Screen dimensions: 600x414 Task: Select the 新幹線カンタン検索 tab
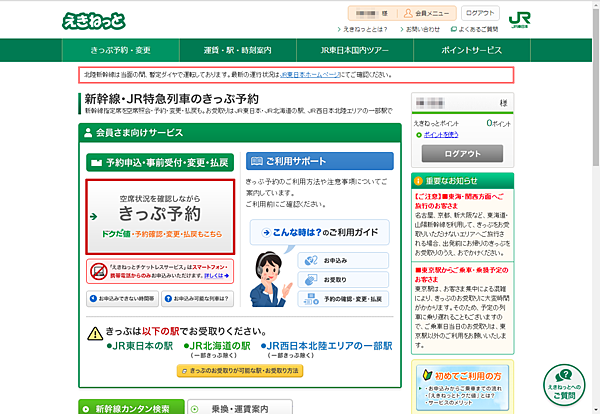[131, 407]
